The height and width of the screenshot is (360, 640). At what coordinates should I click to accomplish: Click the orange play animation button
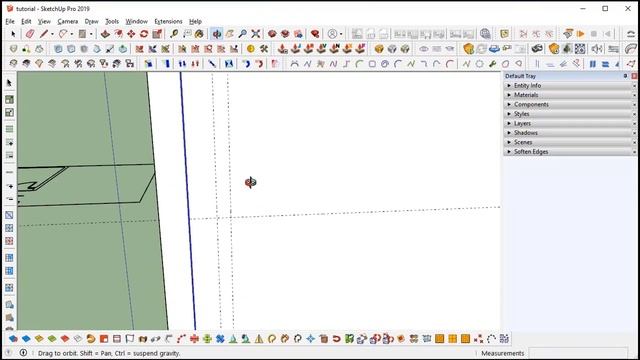pyautogui.click(x=580, y=34)
